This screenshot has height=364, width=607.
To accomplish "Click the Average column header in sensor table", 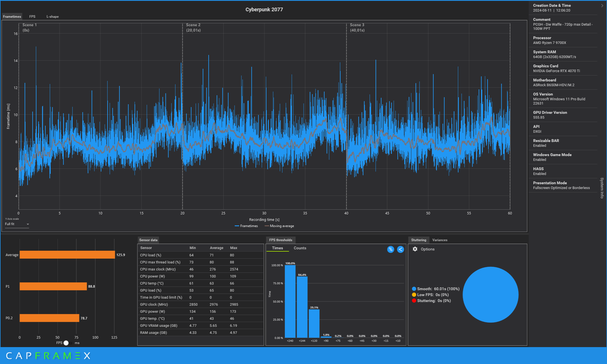I will 216,248.
